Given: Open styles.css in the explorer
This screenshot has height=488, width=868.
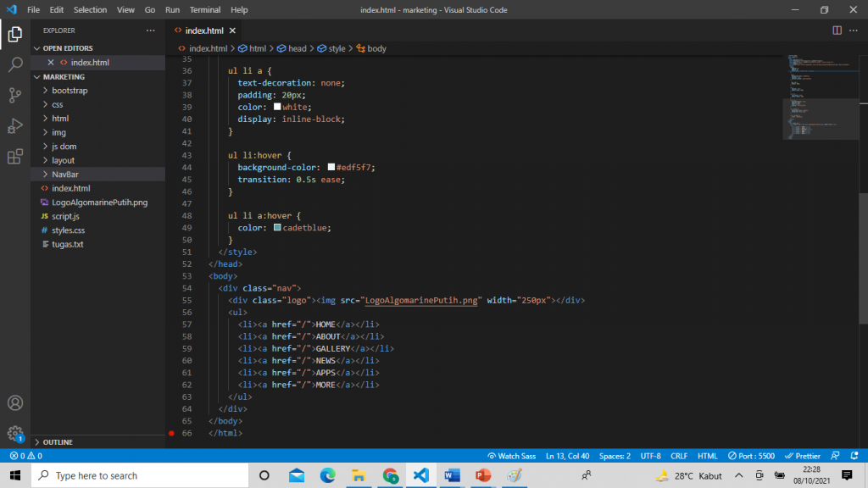Looking at the screenshot, I should [68, 230].
